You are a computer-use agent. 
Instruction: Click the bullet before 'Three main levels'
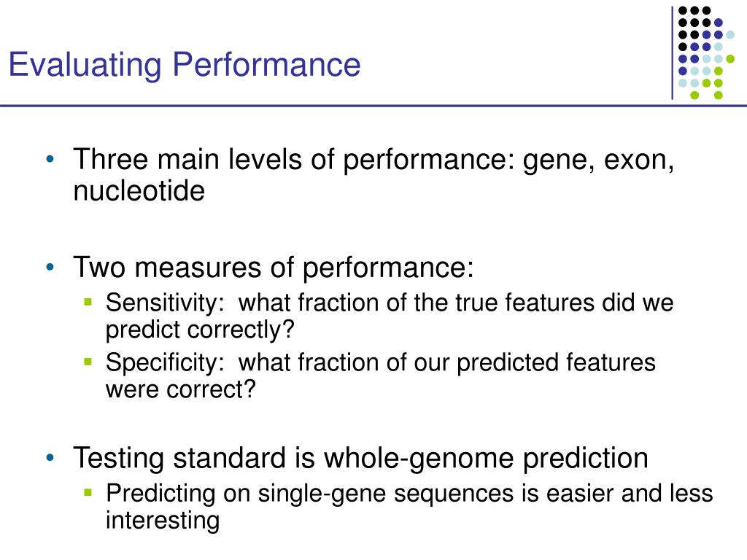tap(50, 159)
